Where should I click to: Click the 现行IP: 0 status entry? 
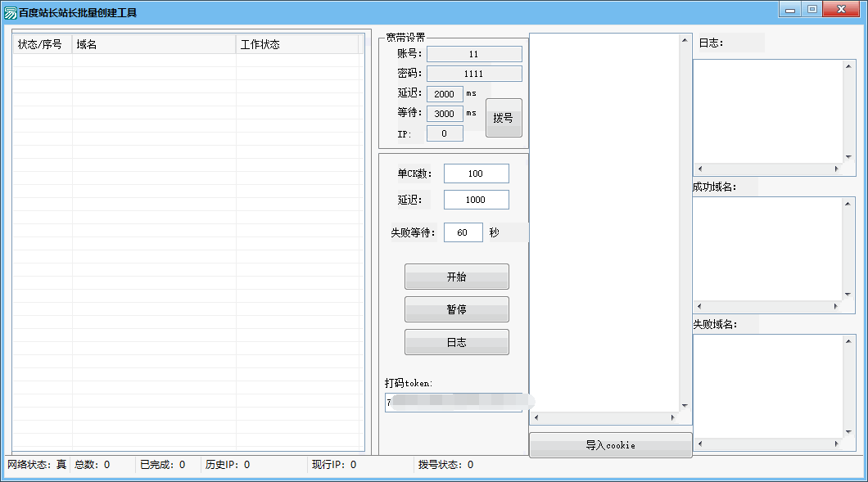pyautogui.click(x=334, y=465)
